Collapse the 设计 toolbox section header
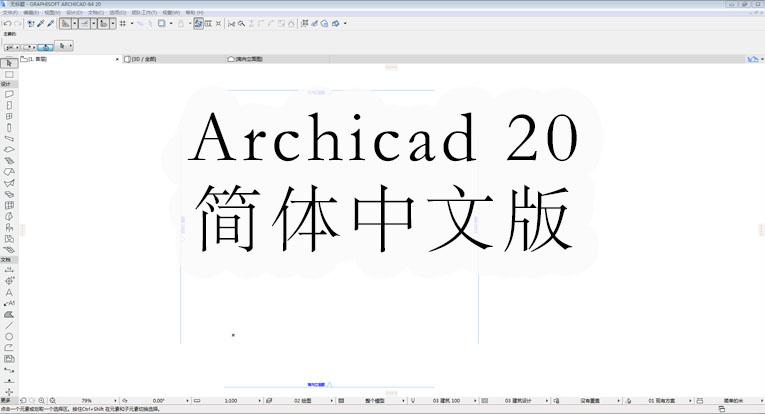This screenshot has height=414, width=765. tap(9, 84)
